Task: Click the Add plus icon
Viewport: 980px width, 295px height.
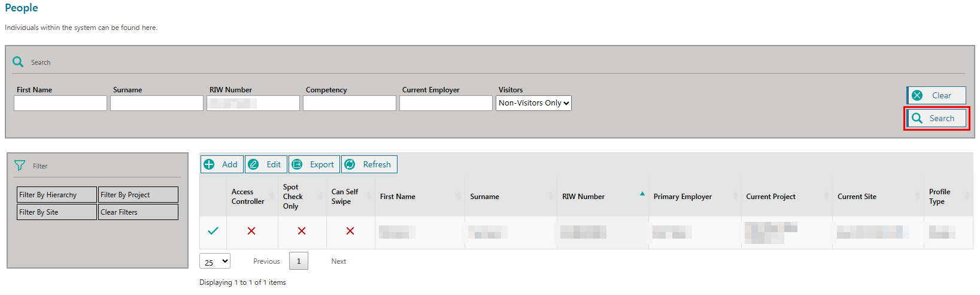Action: tap(209, 164)
